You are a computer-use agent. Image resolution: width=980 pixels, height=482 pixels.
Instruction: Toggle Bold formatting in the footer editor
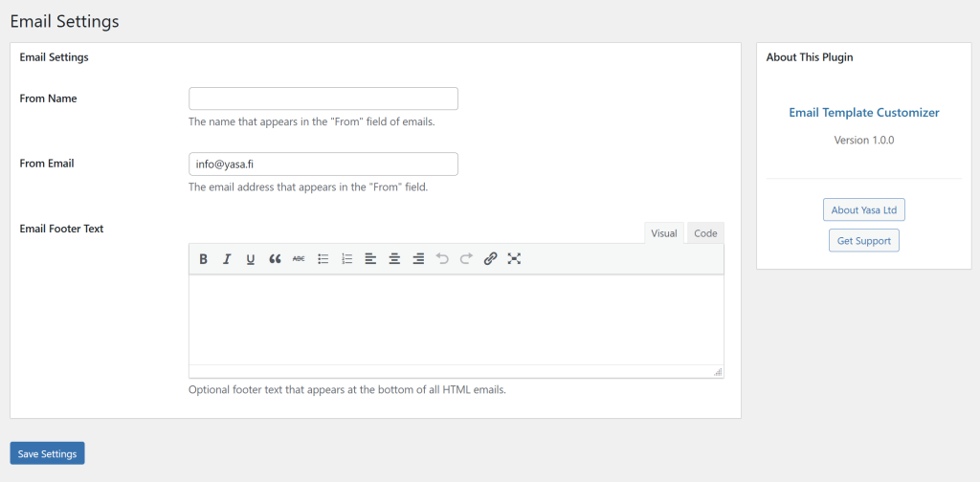tap(203, 258)
